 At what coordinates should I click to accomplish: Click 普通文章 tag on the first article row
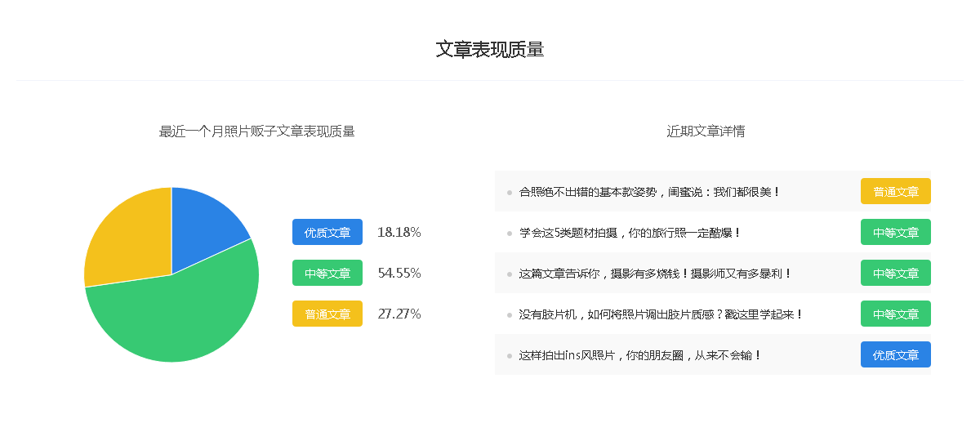pyautogui.click(x=896, y=192)
